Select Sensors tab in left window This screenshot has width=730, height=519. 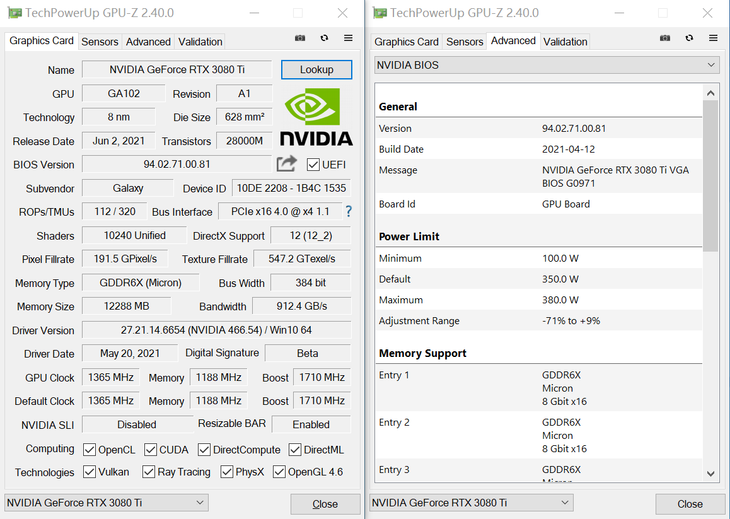(x=100, y=42)
